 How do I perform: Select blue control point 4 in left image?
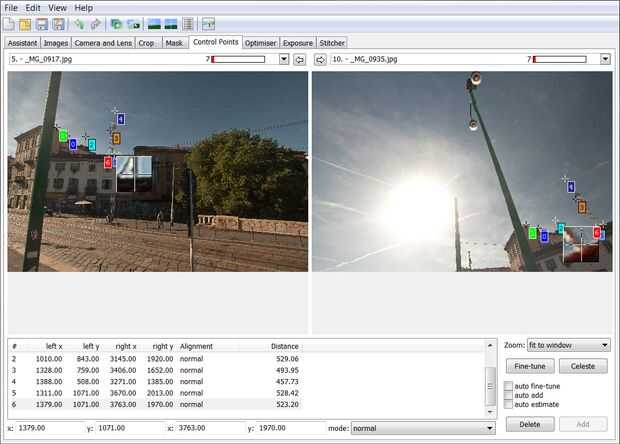point(121,119)
